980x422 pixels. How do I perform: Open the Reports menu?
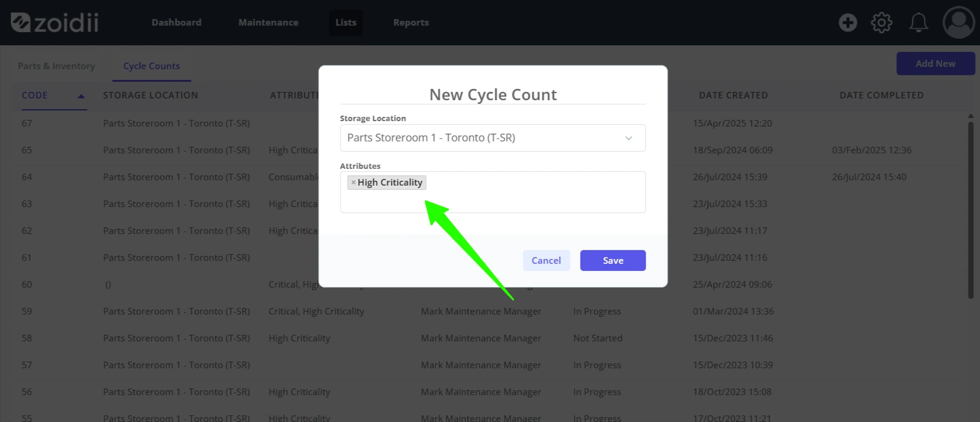point(411,23)
